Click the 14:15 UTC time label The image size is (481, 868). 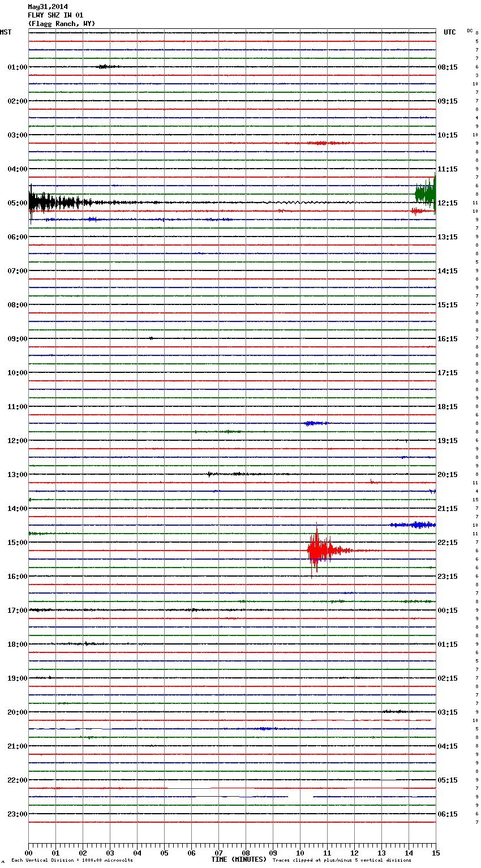[x=448, y=271]
